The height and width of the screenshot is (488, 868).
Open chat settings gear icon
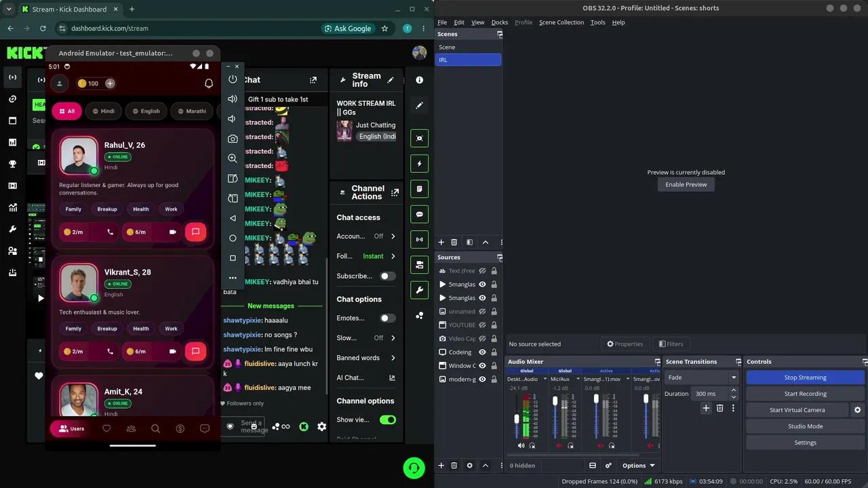(x=321, y=426)
